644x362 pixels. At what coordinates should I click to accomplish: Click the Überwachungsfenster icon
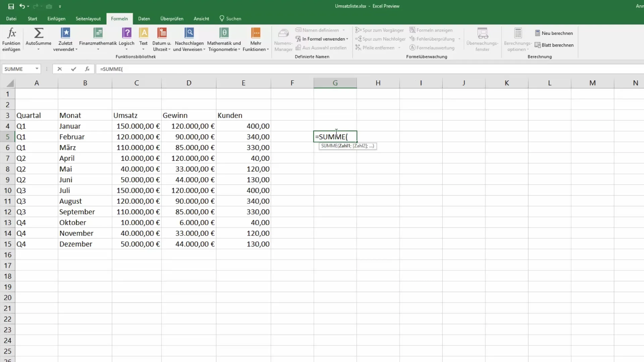click(482, 33)
